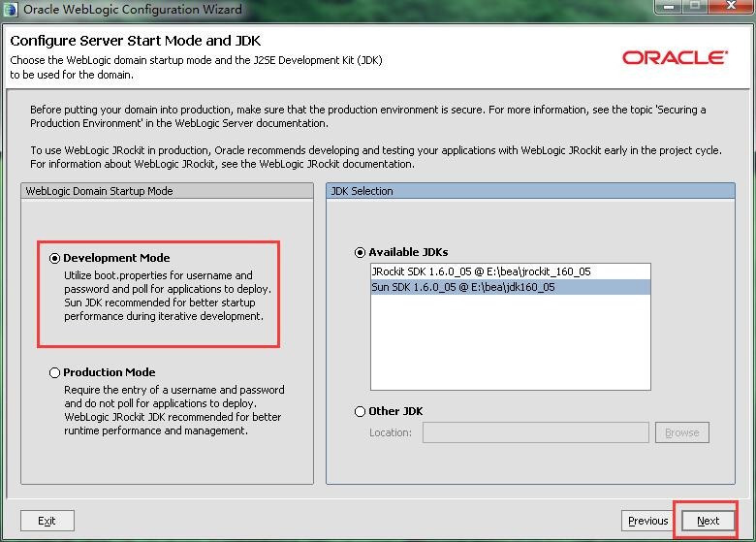The image size is (756, 542).
Task: Select the Production Mode radio button
Action: tap(54, 372)
